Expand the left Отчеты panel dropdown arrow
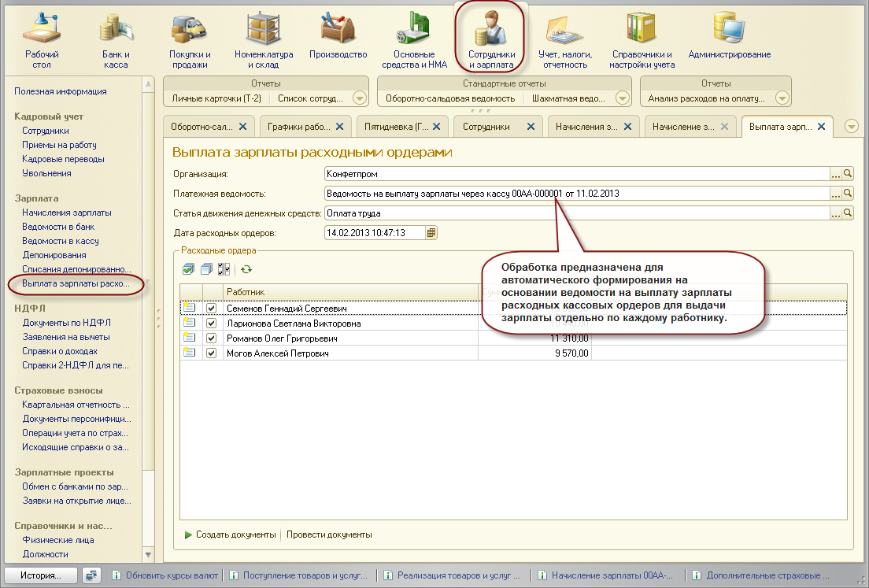This screenshot has height=588, width=869. 360,98
